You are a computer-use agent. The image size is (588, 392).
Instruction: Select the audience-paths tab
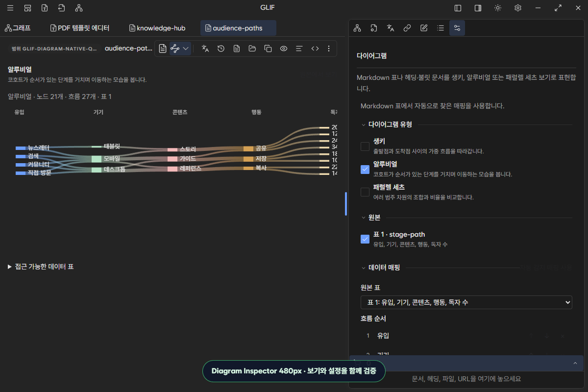click(238, 28)
